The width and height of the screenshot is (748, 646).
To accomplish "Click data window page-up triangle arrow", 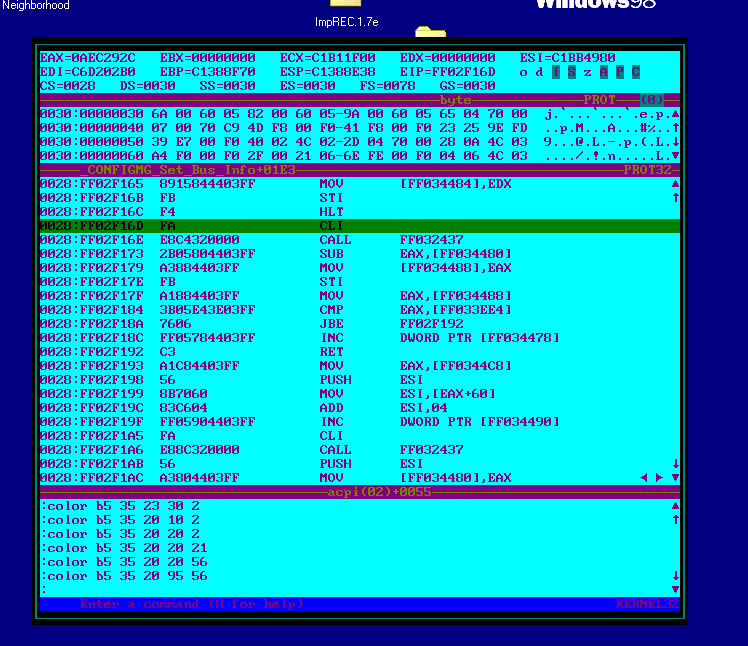I will (x=675, y=114).
